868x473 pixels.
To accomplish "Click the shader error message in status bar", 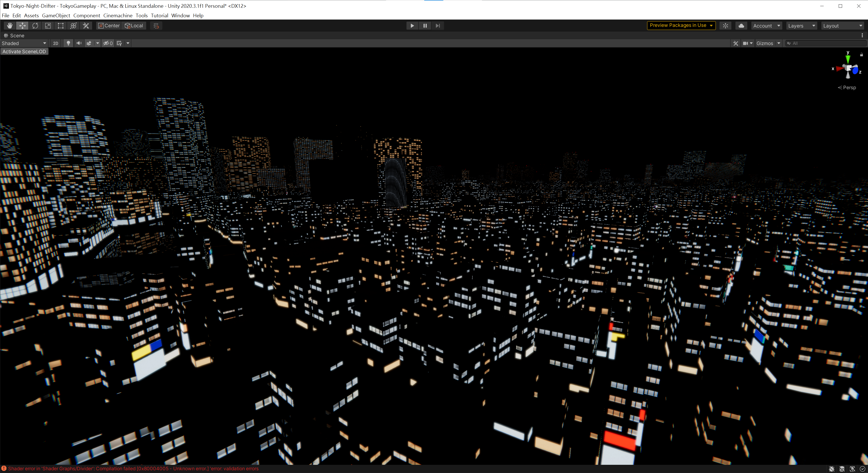I will [133, 469].
